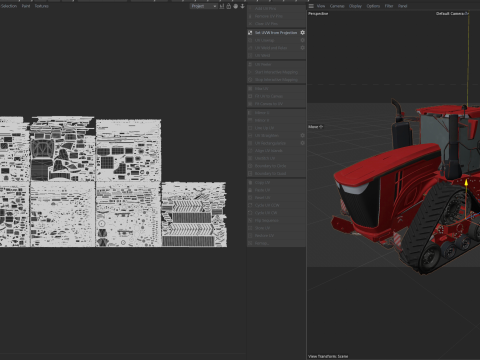This screenshot has height=360, width=480.
Task: Click the Paste UV icon
Action: pos(250,190)
